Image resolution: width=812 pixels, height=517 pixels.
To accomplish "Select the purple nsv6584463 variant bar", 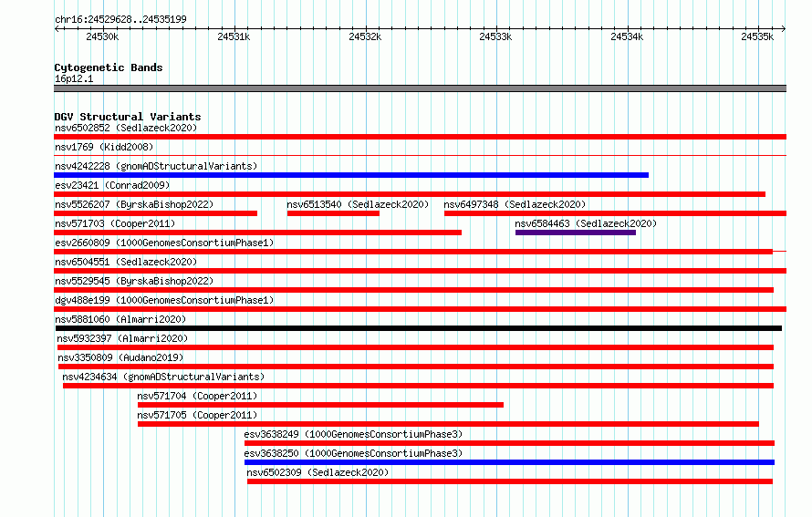I will [576, 233].
